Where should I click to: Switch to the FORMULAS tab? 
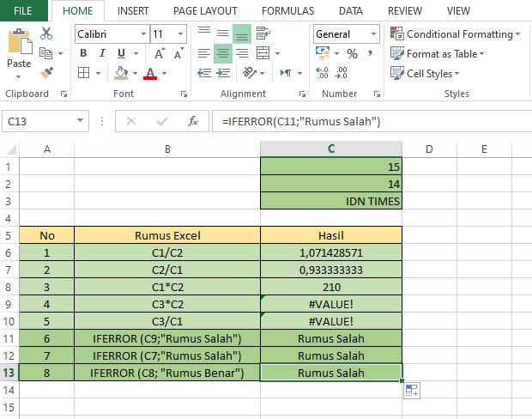pyautogui.click(x=287, y=11)
